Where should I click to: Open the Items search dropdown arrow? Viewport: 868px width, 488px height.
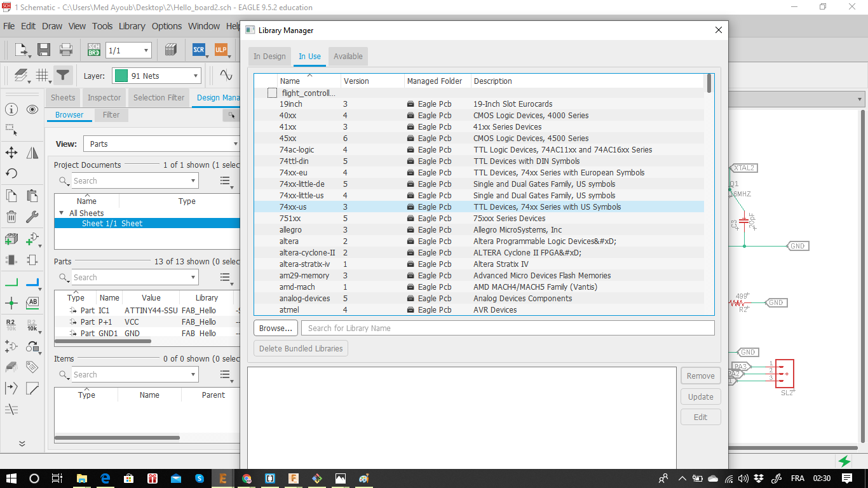(193, 375)
